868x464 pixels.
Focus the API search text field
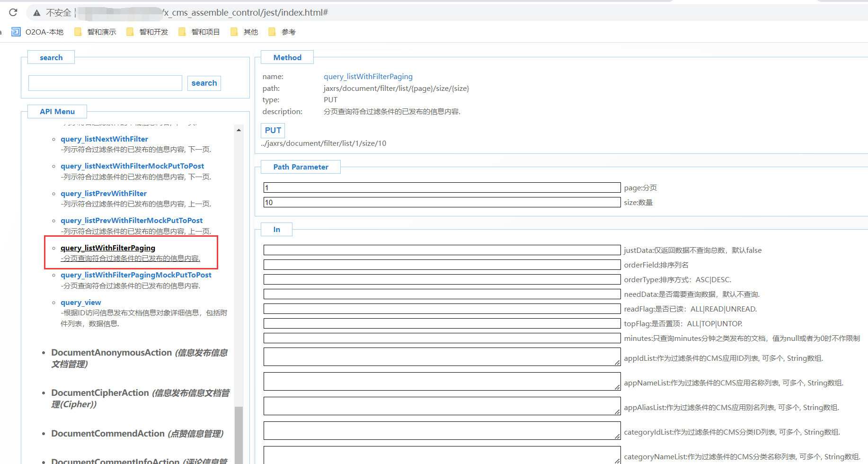coord(105,83)
